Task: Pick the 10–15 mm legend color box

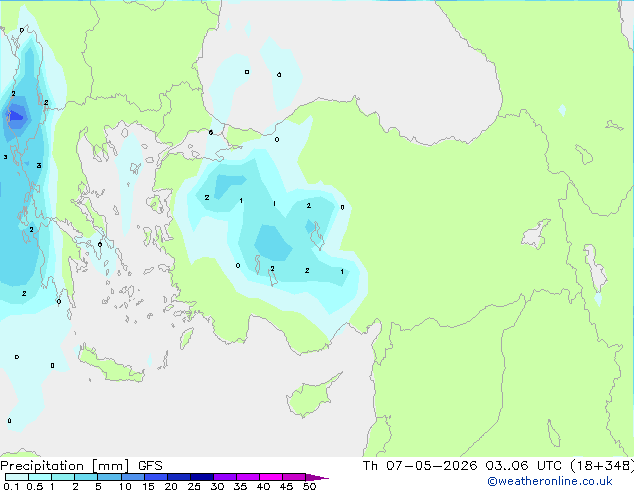Action: pyautogui.click(x=132, y=477)
